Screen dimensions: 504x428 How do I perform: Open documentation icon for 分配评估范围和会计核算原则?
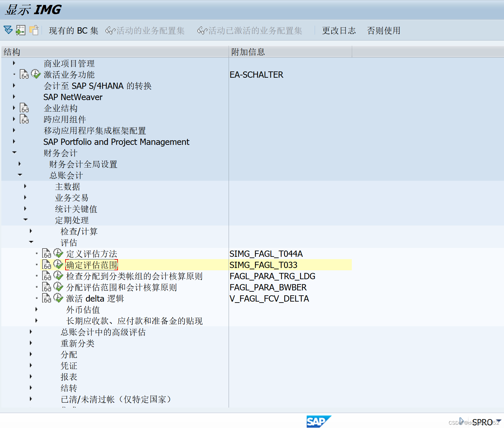[47, 287]
